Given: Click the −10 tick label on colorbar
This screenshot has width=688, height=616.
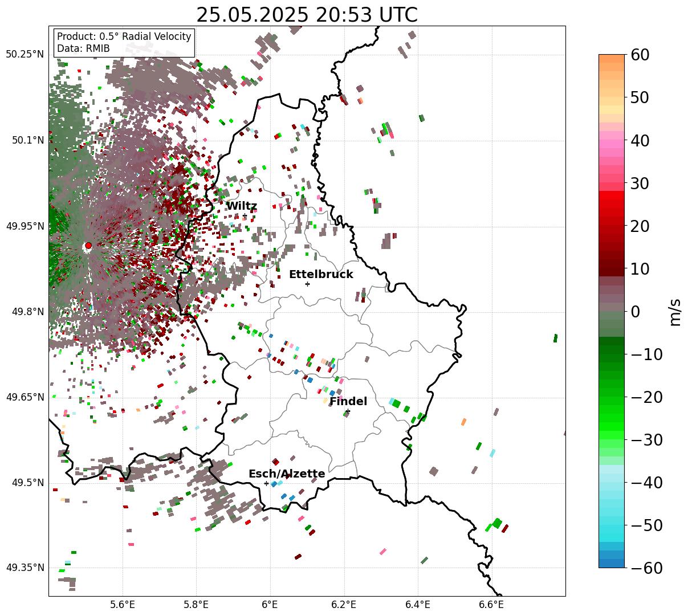Looking at the screenshot, I should (646, 354).
